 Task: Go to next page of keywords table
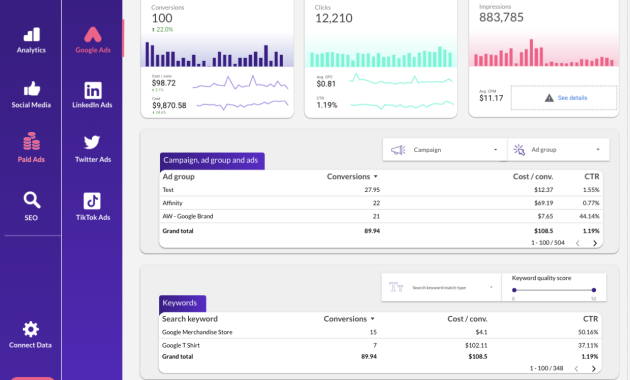click(593, 368)
